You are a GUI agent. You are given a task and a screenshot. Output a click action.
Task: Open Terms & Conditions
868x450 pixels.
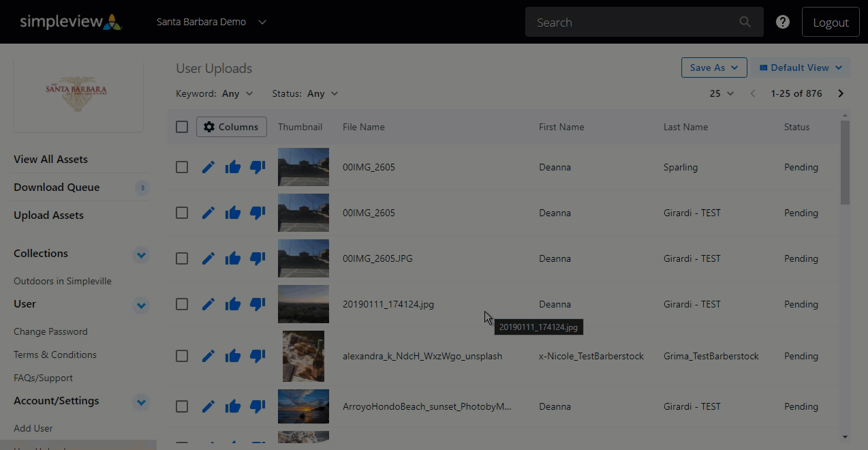tap(55, 355)
